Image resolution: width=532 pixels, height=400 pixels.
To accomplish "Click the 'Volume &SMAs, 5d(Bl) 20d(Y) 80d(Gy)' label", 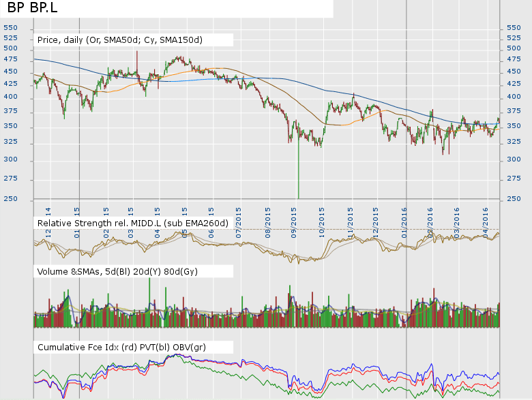I will pos(117,271).
